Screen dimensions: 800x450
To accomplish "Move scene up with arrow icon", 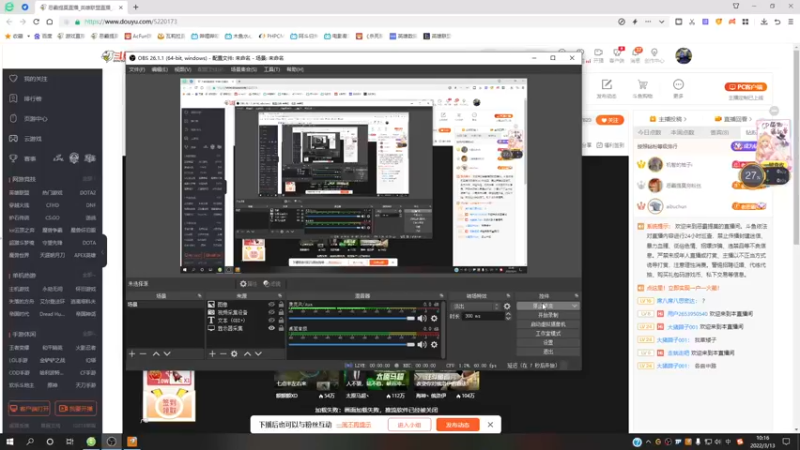I will (x=156, y=354).
